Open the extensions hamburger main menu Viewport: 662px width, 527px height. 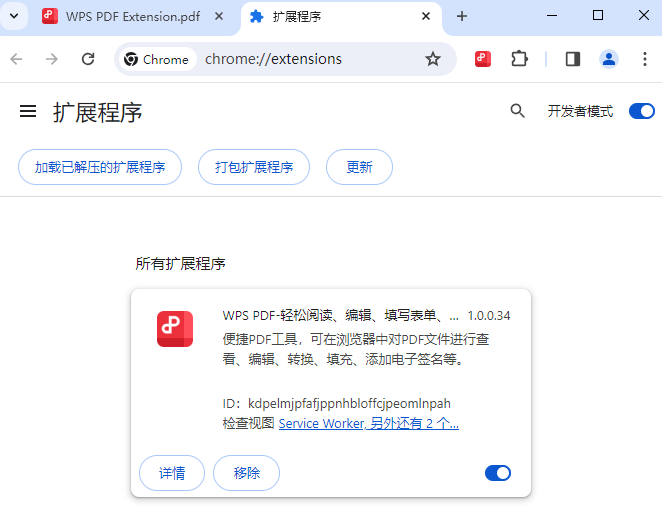pos(28,111)
